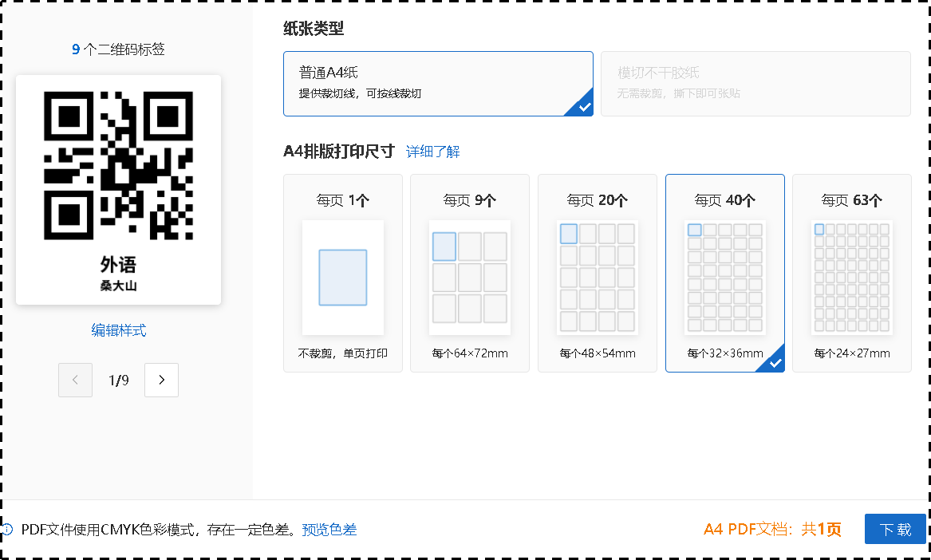The height and width of the screenshot is (560, 931).
Task: Go to the previous QR label
Action: [x=76, y=380]
